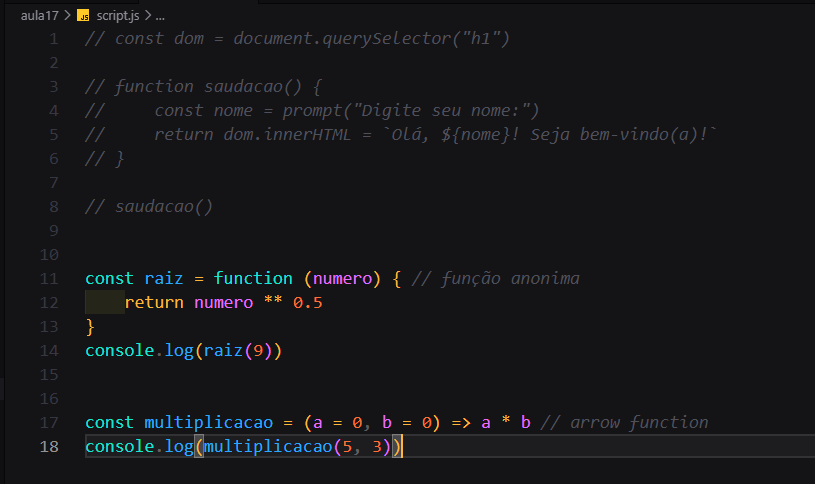Click 'raiz(9)' call on line 14
The height and width of the screenshot is (484, 815).
pyautogui.click(x=238, y=351)
